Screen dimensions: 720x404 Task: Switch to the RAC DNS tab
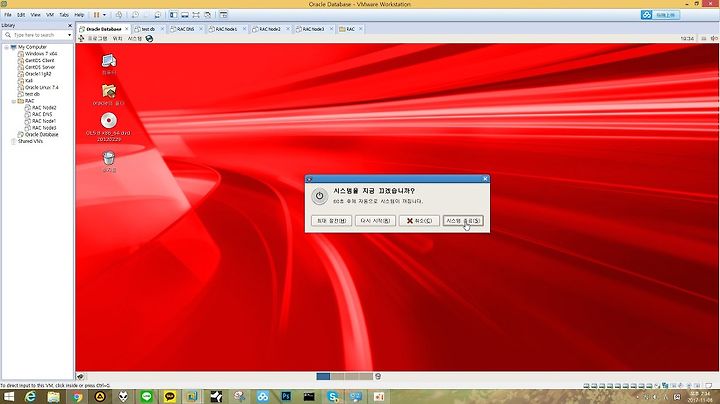tap(186, 29)
